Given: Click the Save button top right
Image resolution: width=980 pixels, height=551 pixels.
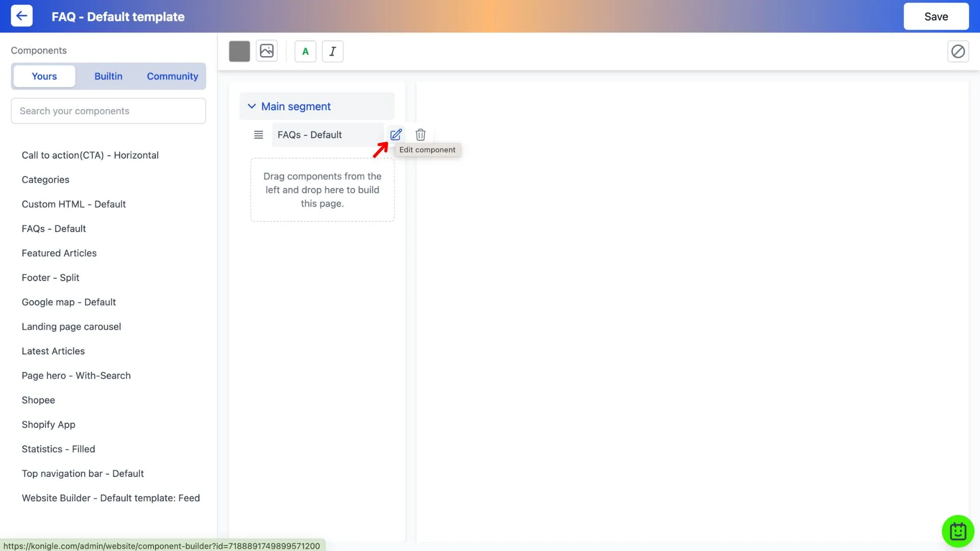Looking at the screenshot, I should coord(936,16).
